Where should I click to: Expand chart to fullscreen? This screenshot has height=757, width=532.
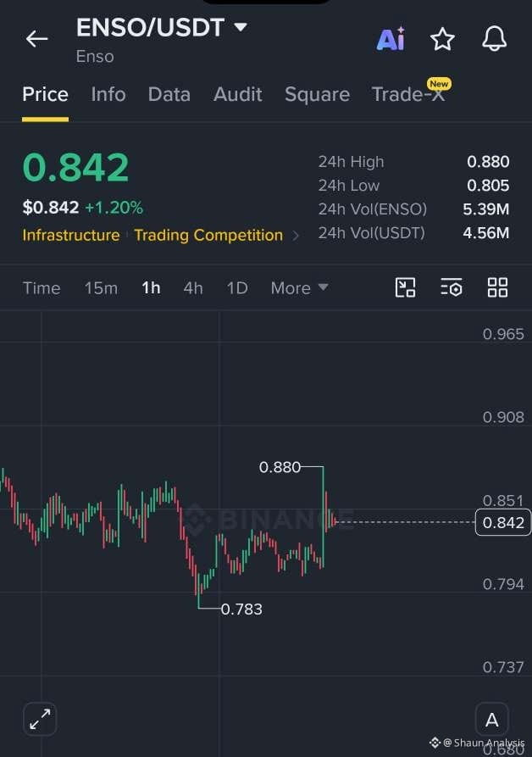(40, 719)
